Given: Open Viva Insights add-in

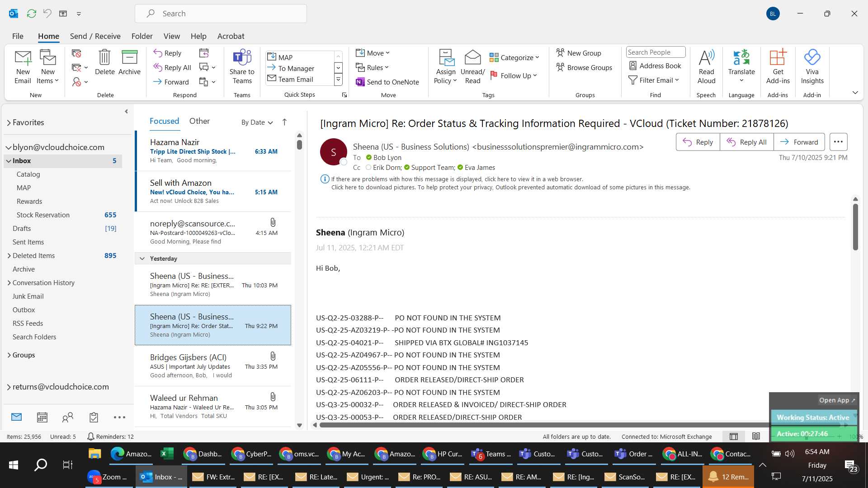Looking at the screenshot, I should [x=812, y=67].
